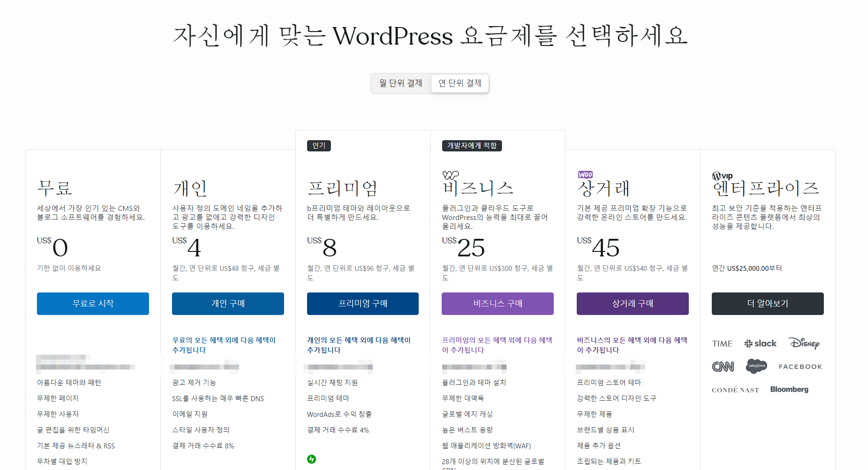Image resolution: width=868 pixels, height=470 pixels.
Task: Click feature WordAds로 수익 창출
Action: tap(339, 414)
